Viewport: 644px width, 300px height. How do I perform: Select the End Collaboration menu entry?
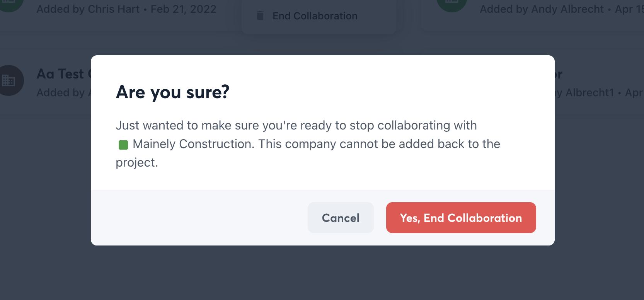click(x=315, y=16)
